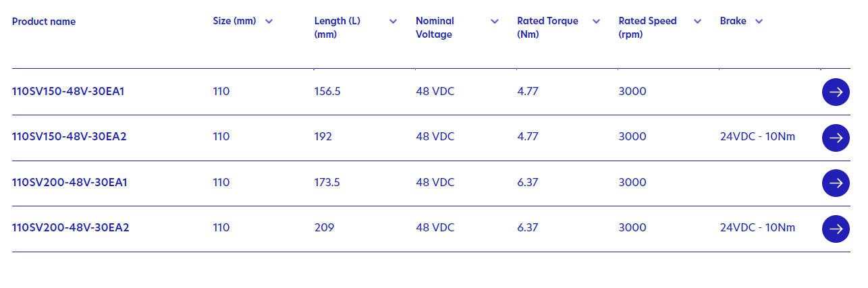Click the Rated Torque (Nm) header label
868x288 pixels.
coord(547,28)
